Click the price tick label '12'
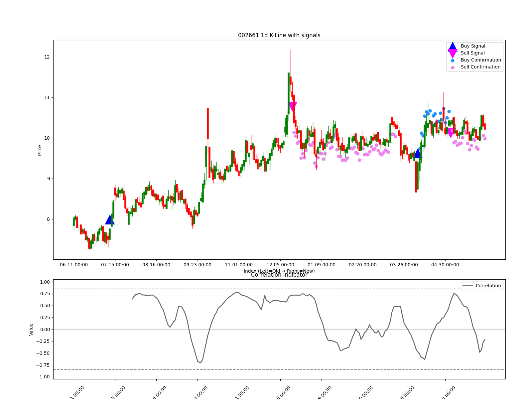This screenshot has height=399, width=532. click(x=47, y=57)
